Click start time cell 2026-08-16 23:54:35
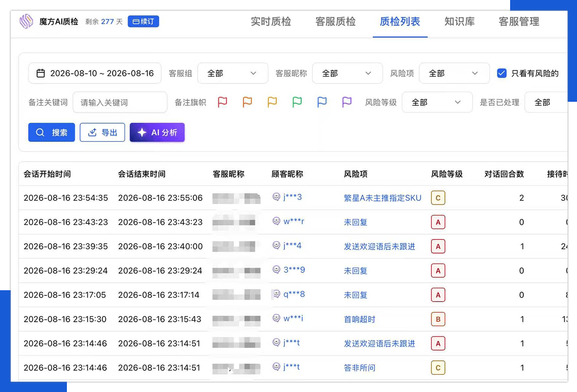 [x=66, y=198]
